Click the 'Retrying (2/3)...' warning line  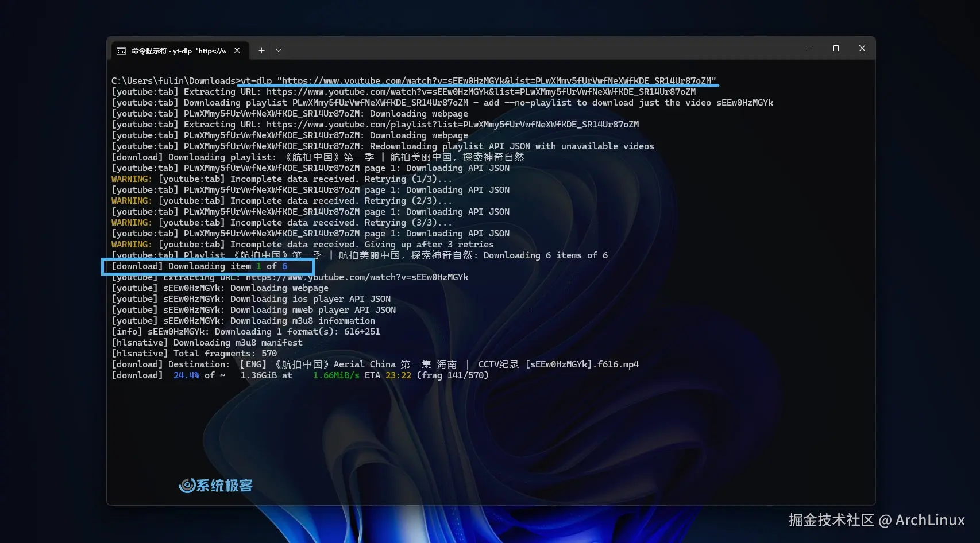click(281, 201)
